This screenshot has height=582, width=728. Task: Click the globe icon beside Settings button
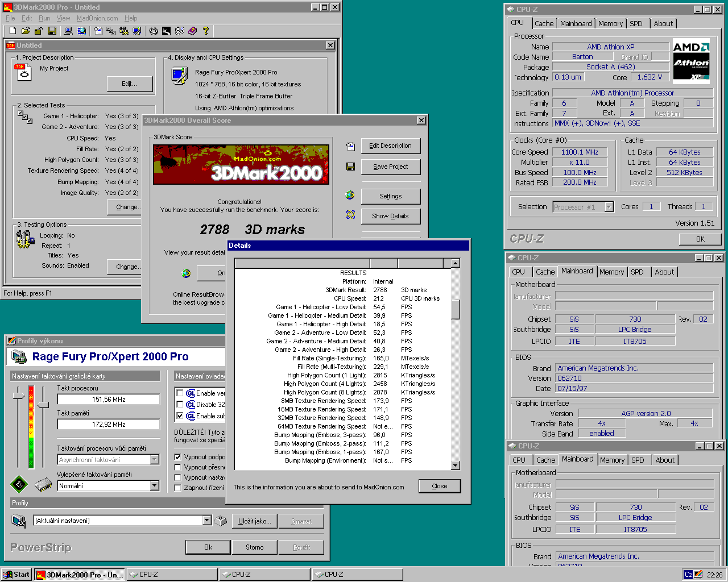point(350,195)
